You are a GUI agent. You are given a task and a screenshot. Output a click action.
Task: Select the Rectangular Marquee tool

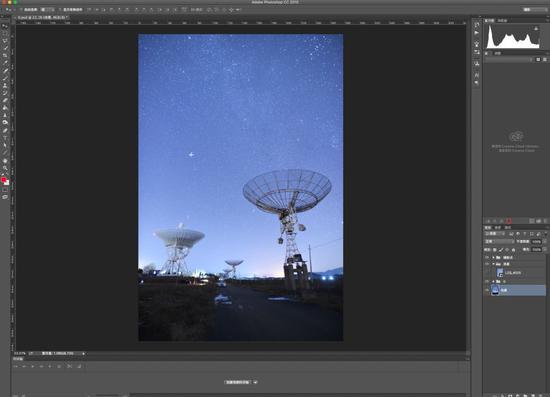pos(5,34)
